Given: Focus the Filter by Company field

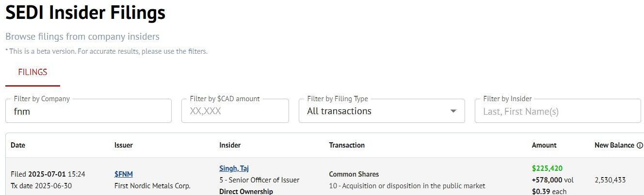Looking at the screenshot, I should pyautogui.click(x=88, y=111).
